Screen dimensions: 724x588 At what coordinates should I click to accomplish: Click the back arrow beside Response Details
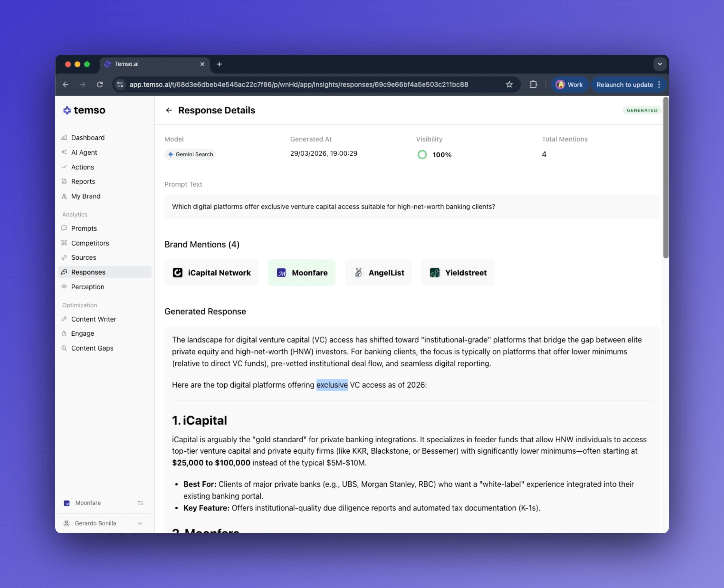169,110
